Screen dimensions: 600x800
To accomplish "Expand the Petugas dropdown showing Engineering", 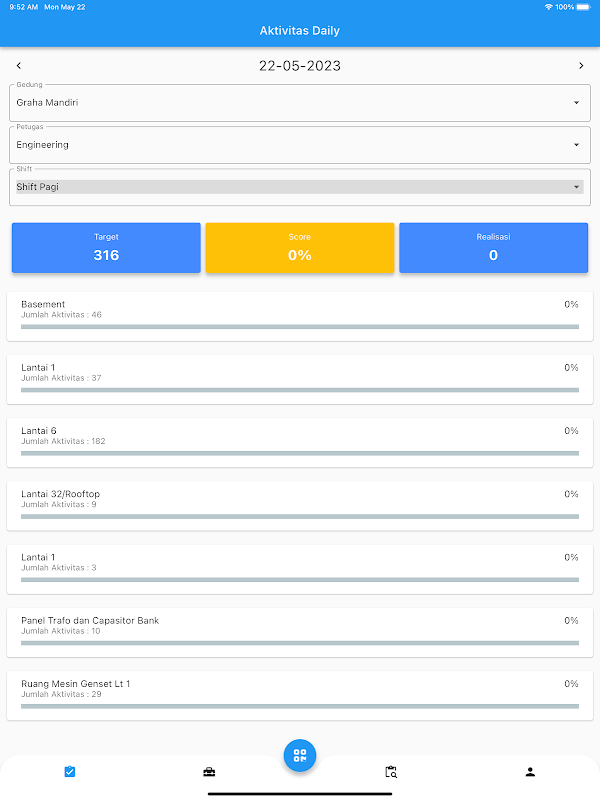I will click(x=300, y=145).
